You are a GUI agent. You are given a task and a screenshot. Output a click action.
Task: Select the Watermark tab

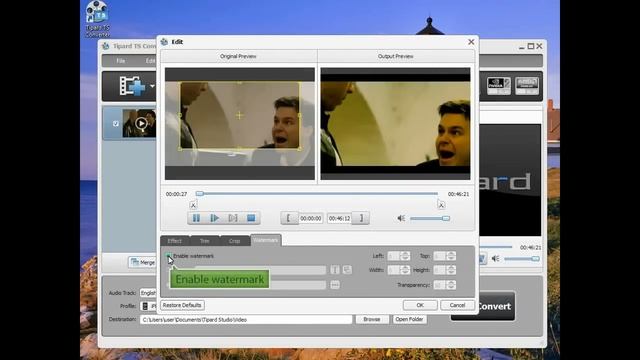tap(265, 240)
